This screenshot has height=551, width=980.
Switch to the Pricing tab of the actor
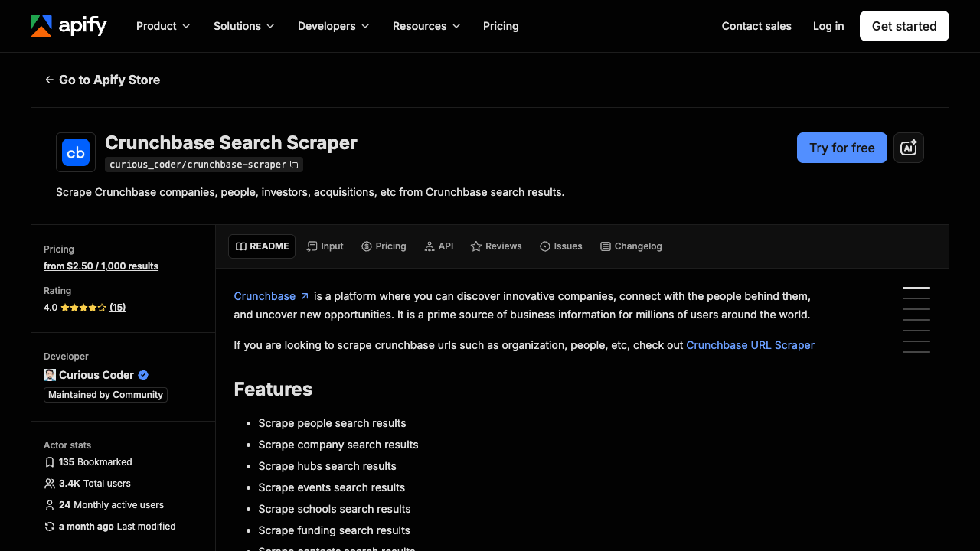384,246
